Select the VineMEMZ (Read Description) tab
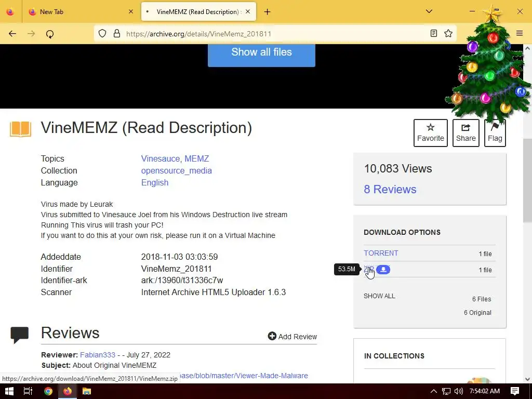 click(x=198, y=11)
